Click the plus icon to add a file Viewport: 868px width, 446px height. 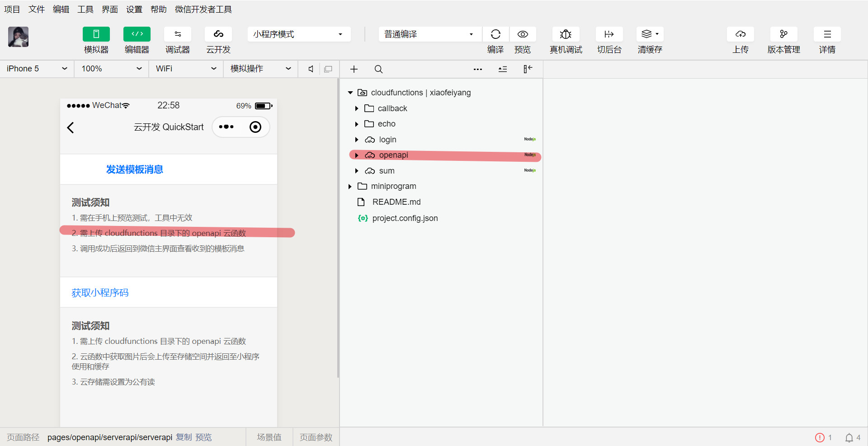(354, 69)
